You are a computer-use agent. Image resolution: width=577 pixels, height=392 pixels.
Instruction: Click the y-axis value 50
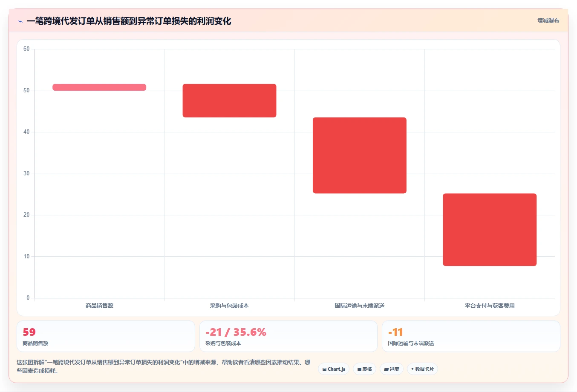click(26, 91)
